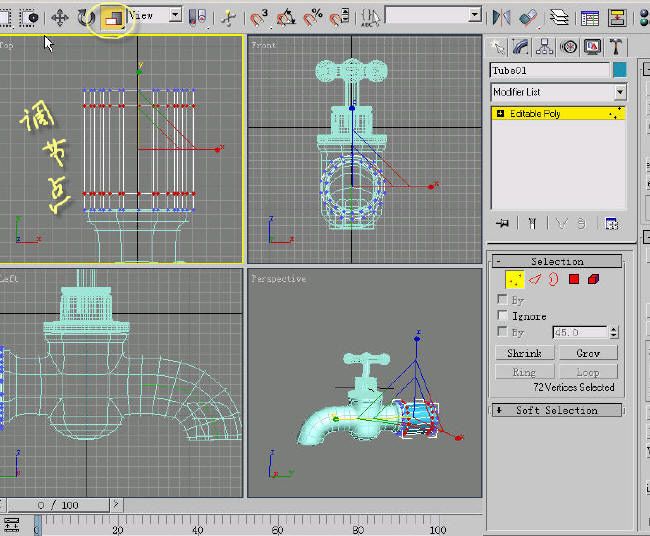Click the Ring button
650x536 pixels.
(524, 372)
